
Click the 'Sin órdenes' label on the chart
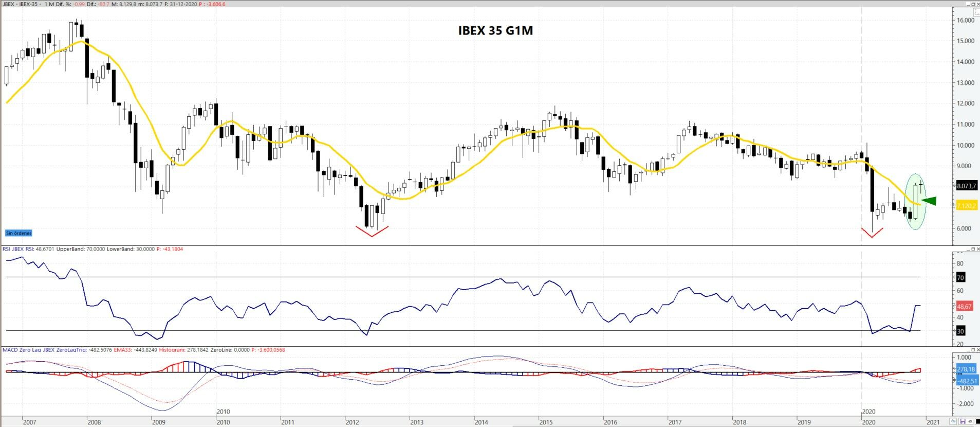point(19,233)
